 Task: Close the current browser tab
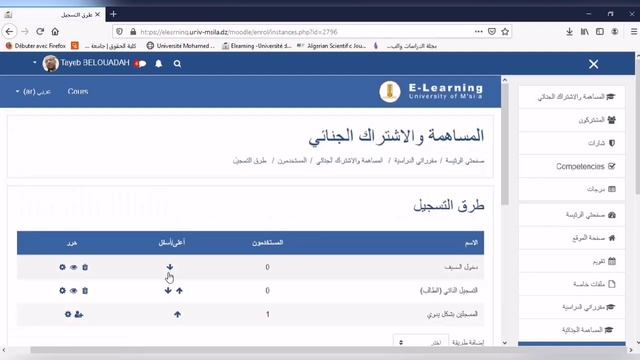click(98, 14)
